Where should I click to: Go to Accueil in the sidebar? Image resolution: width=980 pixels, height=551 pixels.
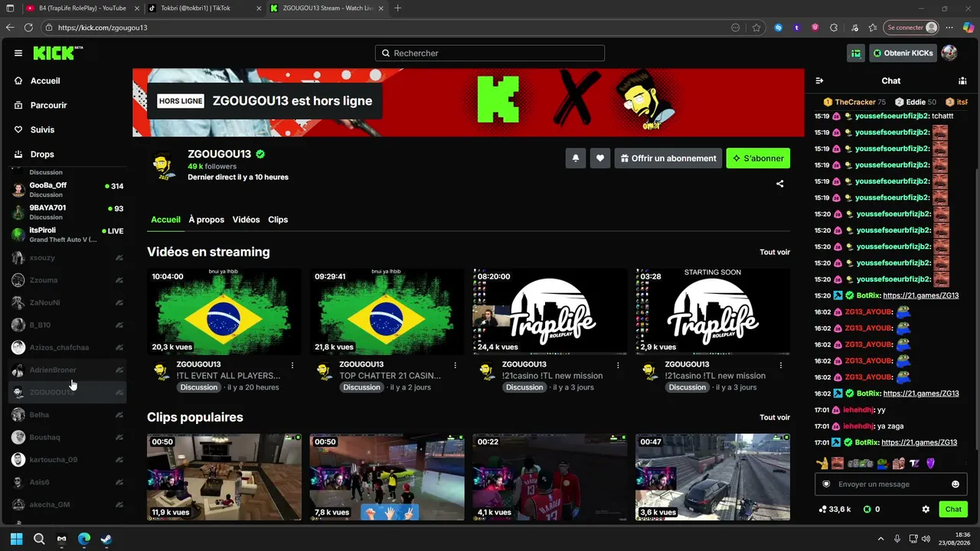[45, 81]
